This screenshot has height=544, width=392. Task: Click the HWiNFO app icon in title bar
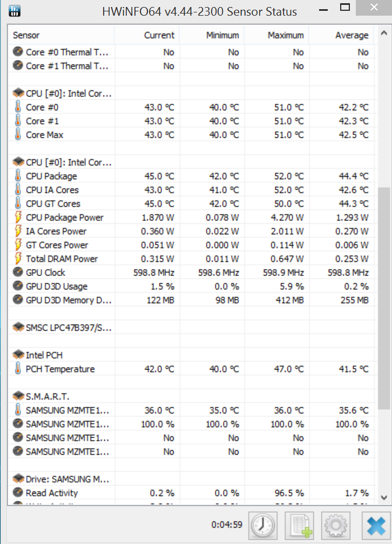coord(15,11)
